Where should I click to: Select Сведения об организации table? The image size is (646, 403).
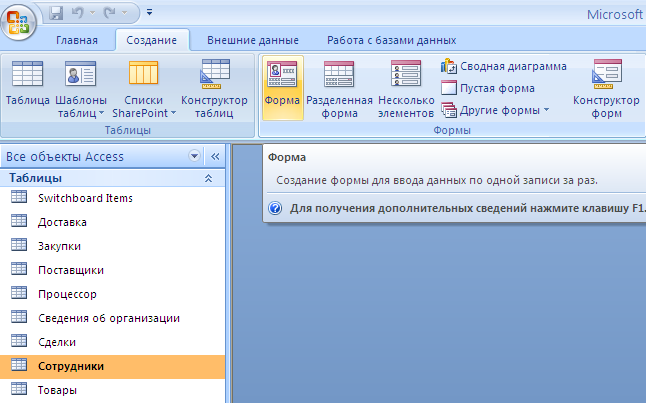point(112,318)
